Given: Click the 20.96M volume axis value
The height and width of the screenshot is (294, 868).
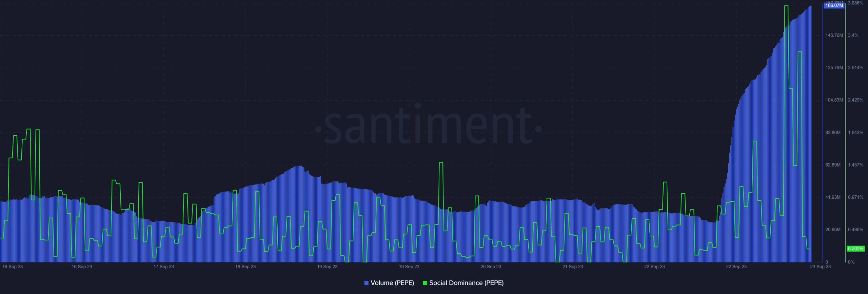Looking at the screenshot, I should tap(833, 230).
